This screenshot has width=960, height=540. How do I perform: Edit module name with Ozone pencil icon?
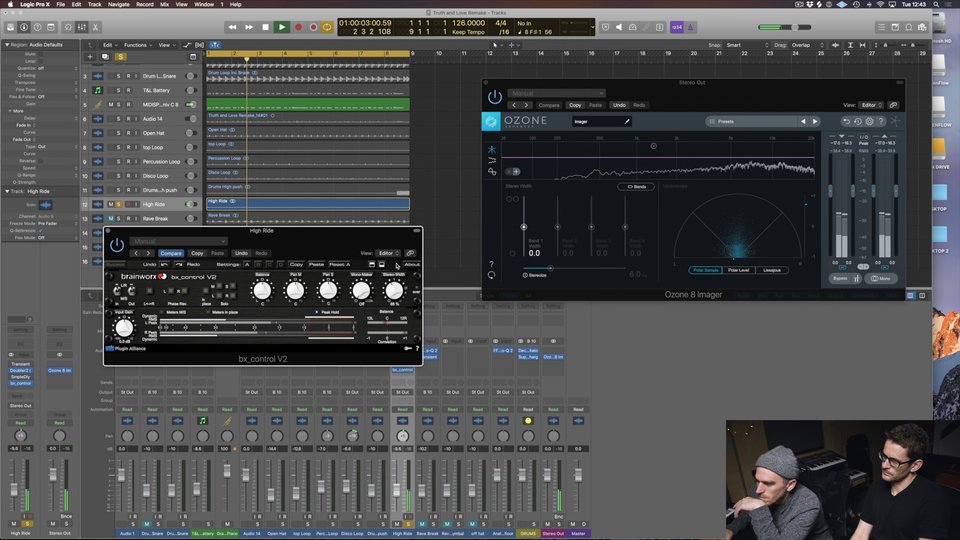626,121
